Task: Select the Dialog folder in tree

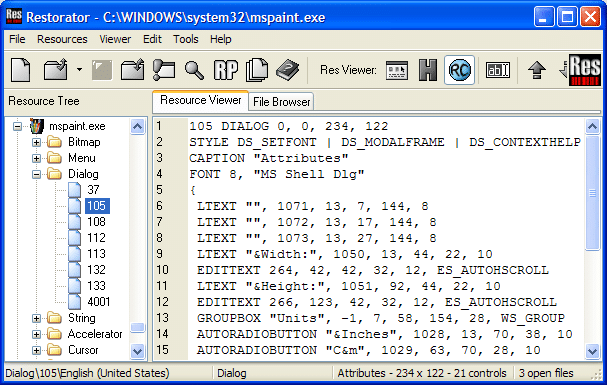Action: (83, 174)
